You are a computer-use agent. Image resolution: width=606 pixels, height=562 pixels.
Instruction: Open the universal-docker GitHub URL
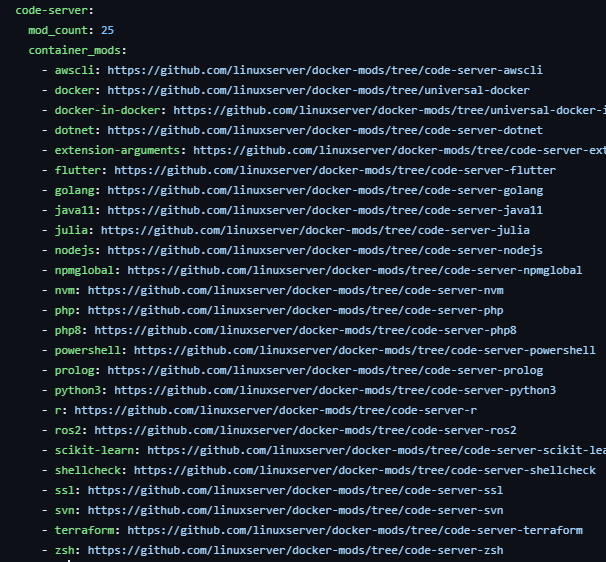(x=318, y=90)
